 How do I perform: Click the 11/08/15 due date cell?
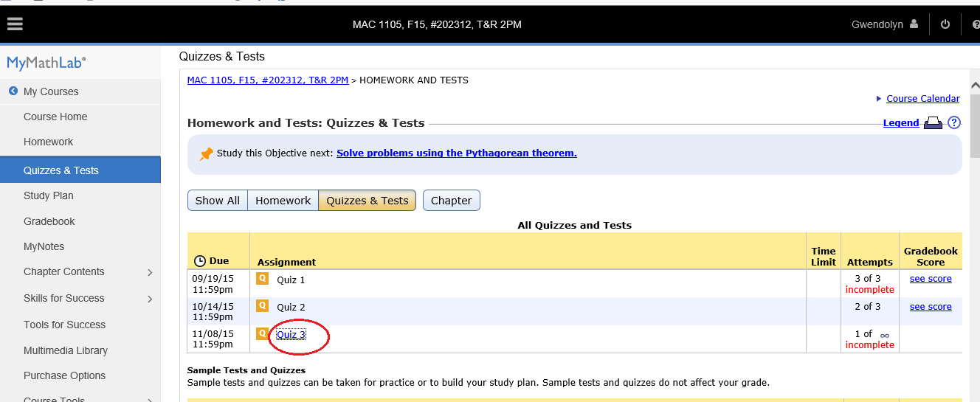point(218,339)
